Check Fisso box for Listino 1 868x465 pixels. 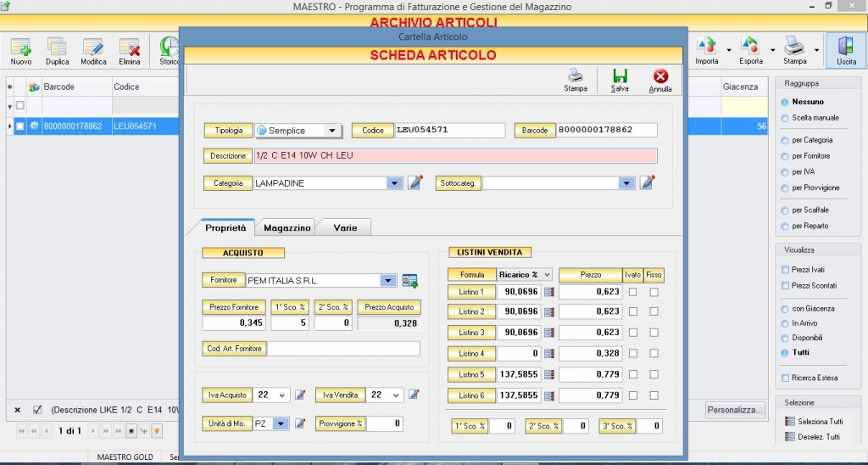[654, 292]
